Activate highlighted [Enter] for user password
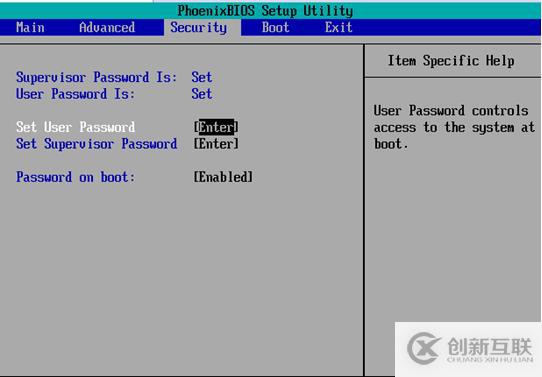542x377 pixels. pyautogui.click(x=216, y=127)
